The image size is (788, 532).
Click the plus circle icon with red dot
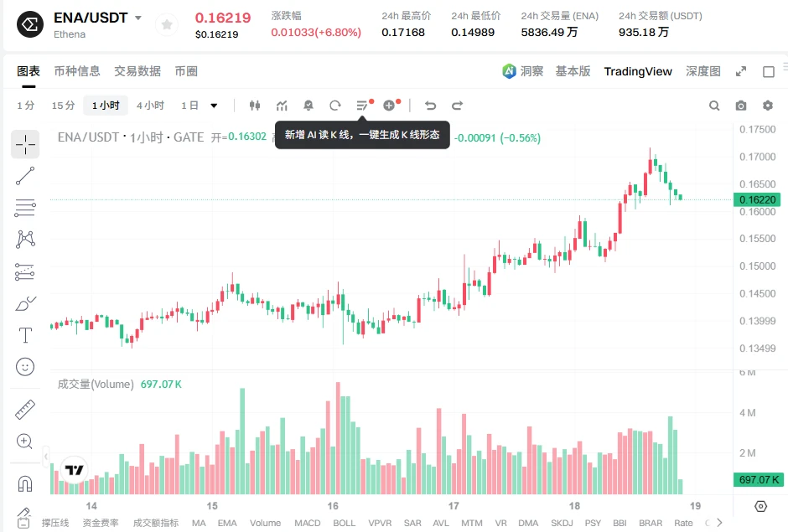pyautogui.click(x=389, y=106)
